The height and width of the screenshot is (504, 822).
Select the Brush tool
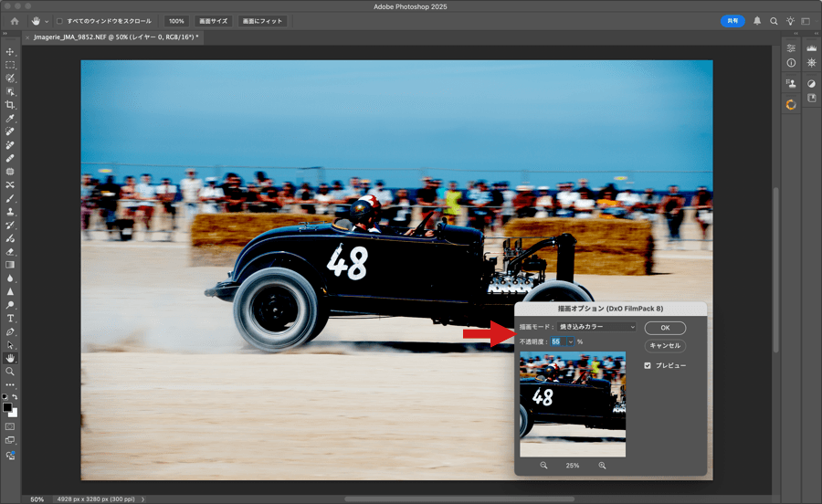(x=10, y=198)
